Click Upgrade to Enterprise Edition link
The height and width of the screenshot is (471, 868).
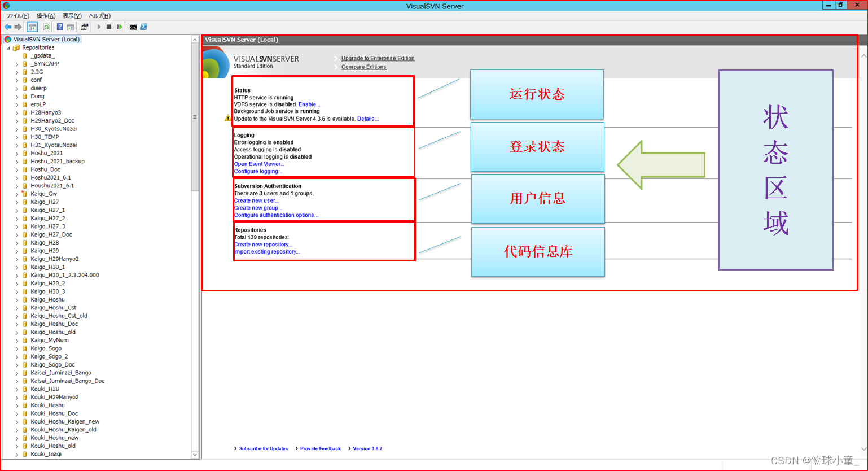378,58
